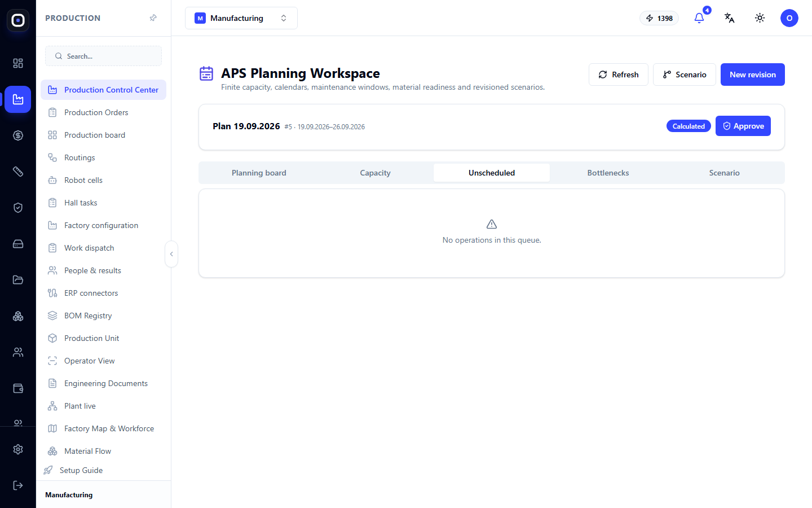The height and width of the screenshot is (508, 812).
Task: Click the app logo at top left
Action: (18, 20)
